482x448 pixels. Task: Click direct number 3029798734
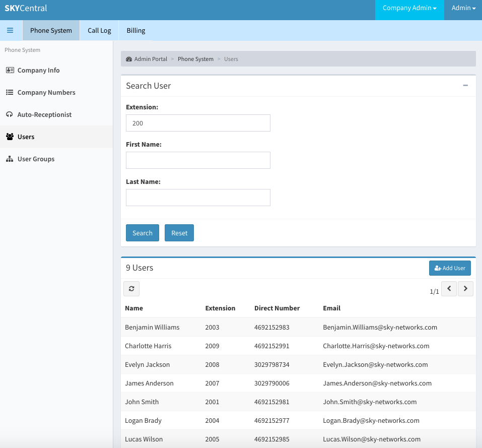(272, 365)
